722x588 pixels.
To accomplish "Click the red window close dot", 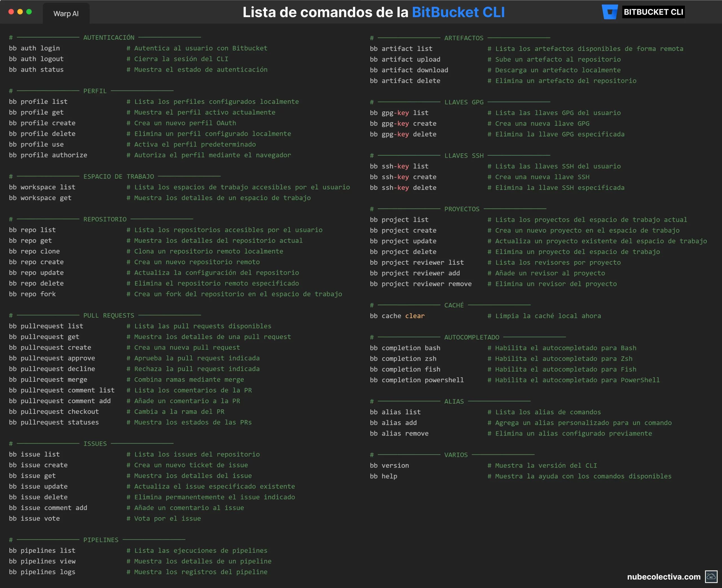I will coord(11,12).
